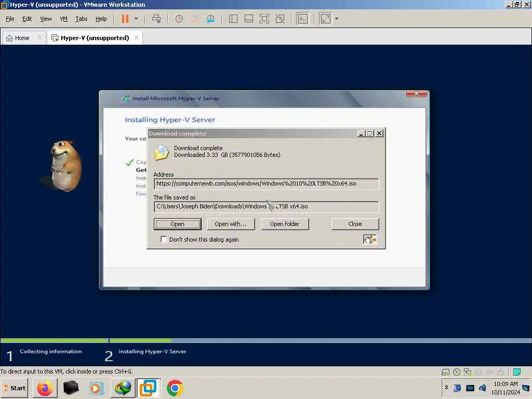
Task: Click the Bluetooth tray icon
Action: [x=457, y=388]
